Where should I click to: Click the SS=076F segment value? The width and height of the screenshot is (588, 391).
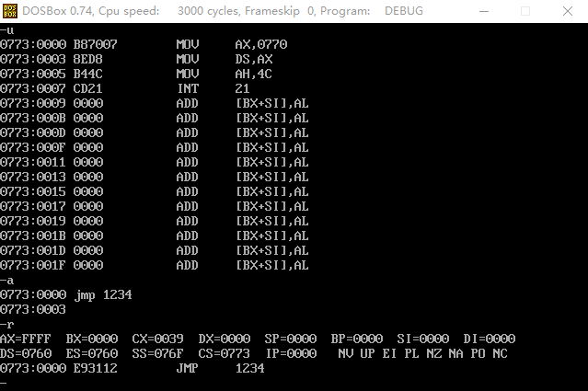[x=158, y=353]
